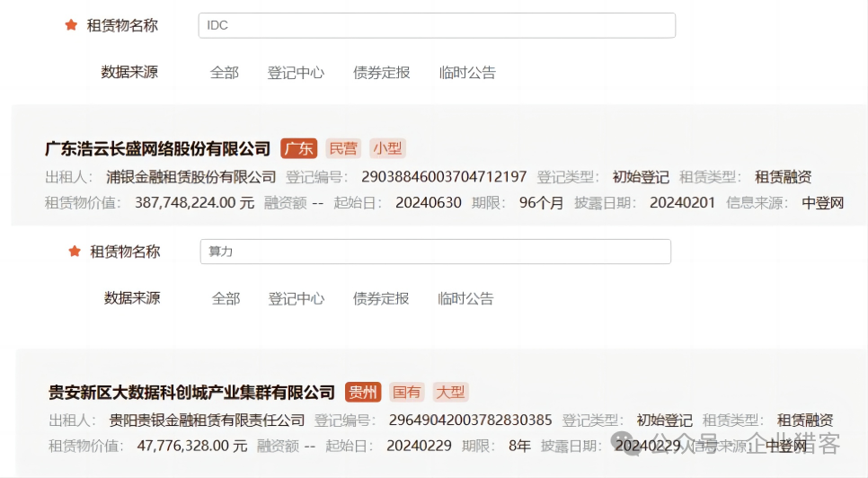Click the required star beside IDC 租赁物名称
Screen dimensions: 868x478
tap(71, 25)
